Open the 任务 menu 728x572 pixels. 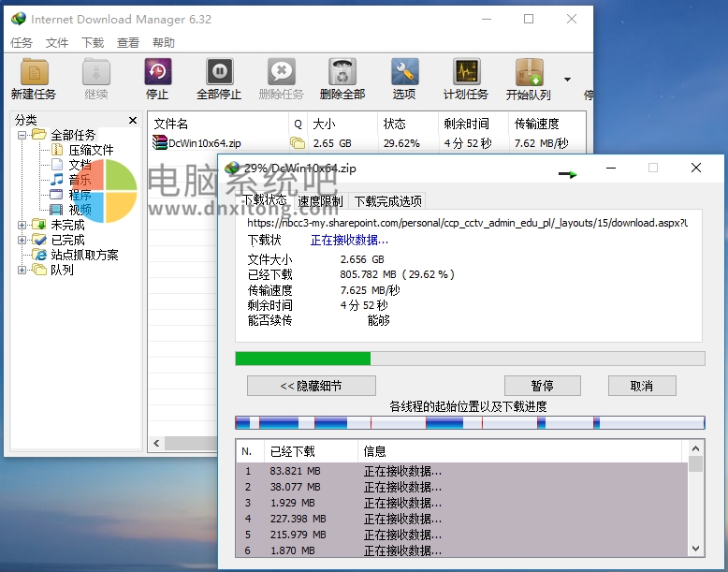(x=22, y=43)
